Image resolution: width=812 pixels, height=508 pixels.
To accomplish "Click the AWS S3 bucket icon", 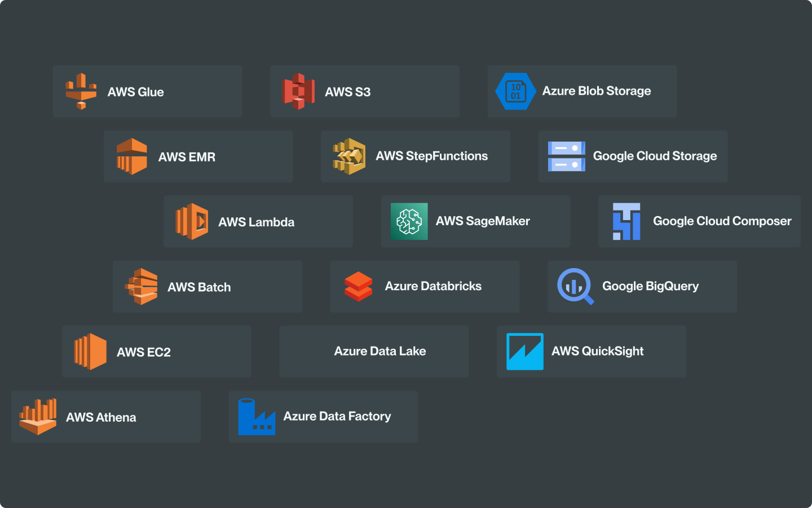I will point(298,91).
